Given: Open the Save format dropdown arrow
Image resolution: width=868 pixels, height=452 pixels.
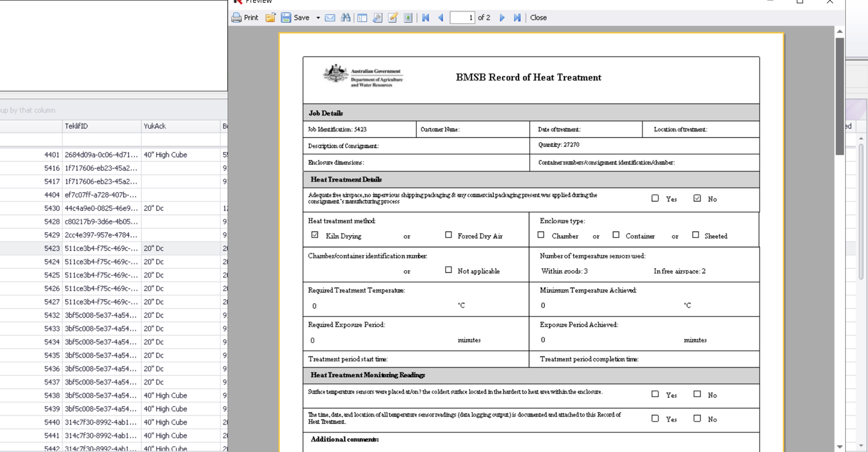Looking at the screenshot, I should pyautogui.click(x=318, y=18).
